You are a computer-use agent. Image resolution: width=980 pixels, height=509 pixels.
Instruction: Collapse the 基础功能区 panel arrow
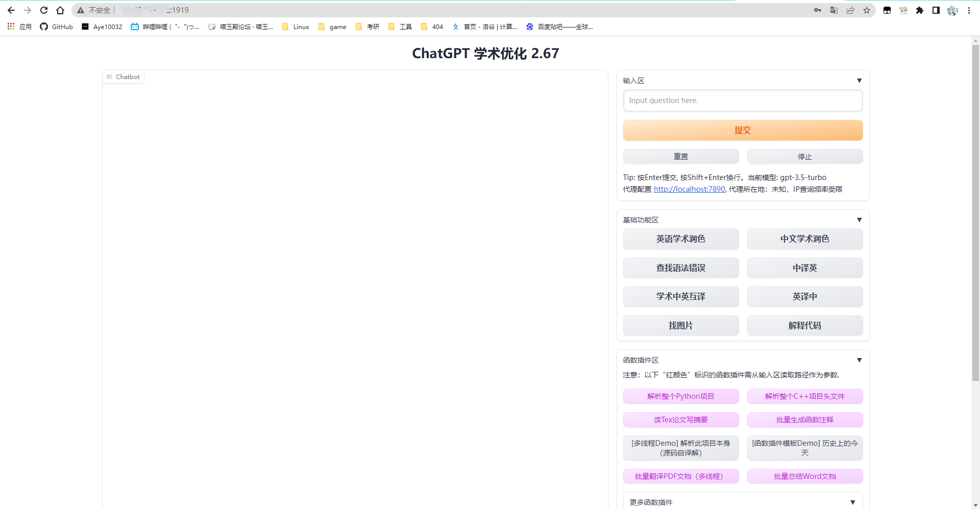[860, 220]
